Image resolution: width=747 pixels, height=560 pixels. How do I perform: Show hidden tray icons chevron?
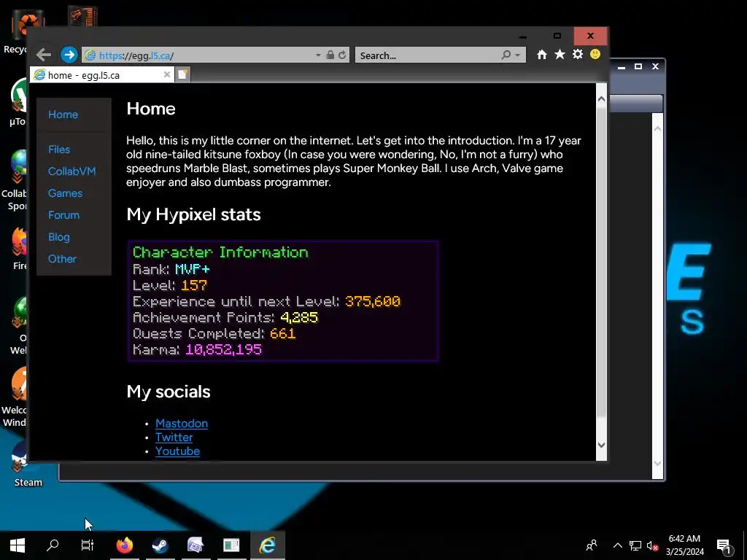(617, 545)
